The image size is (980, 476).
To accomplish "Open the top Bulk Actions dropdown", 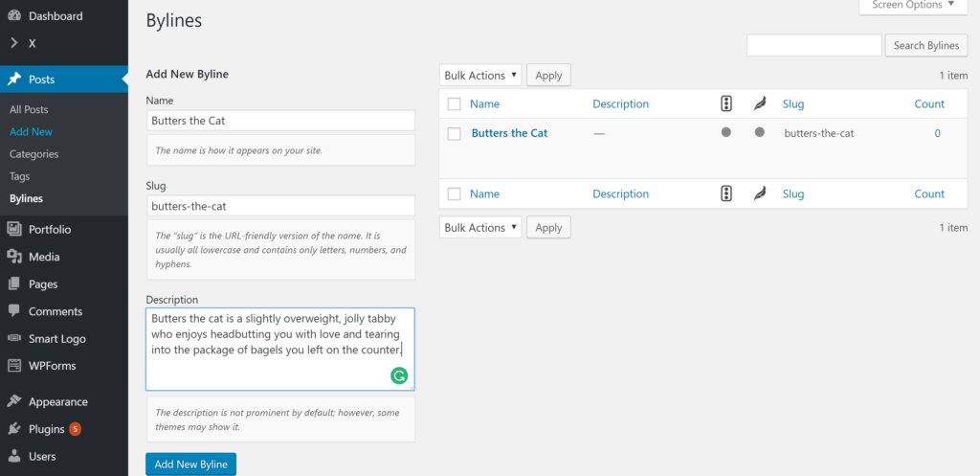I will coord(480,76).
